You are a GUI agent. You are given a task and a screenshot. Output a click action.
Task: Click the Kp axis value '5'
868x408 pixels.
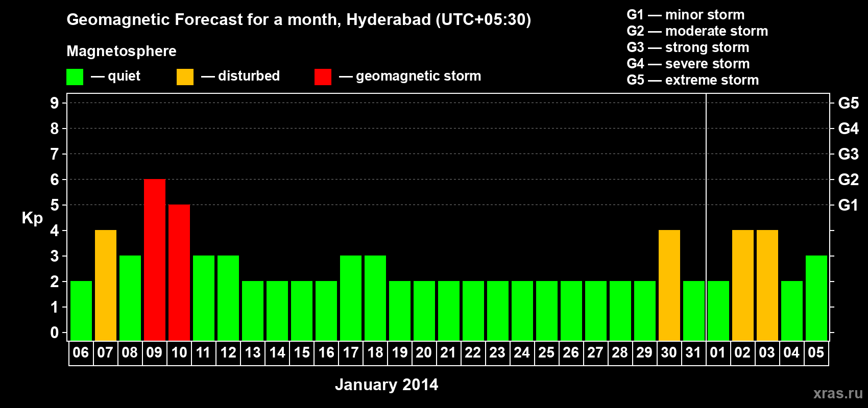(x=55, y=205)
